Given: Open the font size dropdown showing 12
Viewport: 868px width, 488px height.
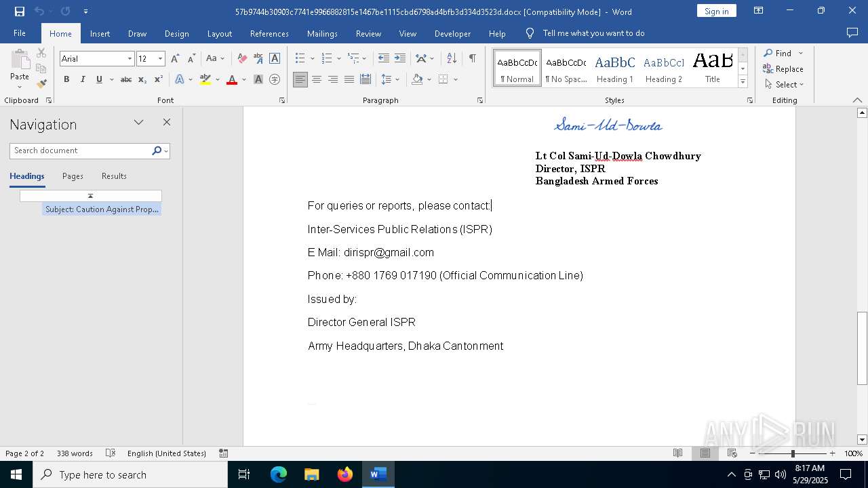Looking at the screenshot, I should [x=161, y=59].
